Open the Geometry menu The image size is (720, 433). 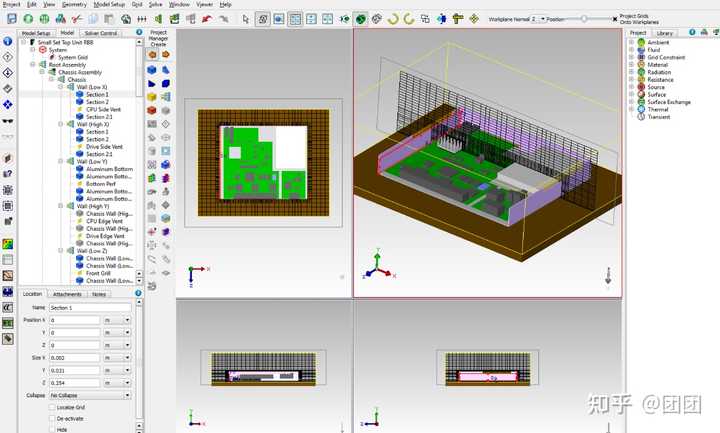tap(74, 4)
